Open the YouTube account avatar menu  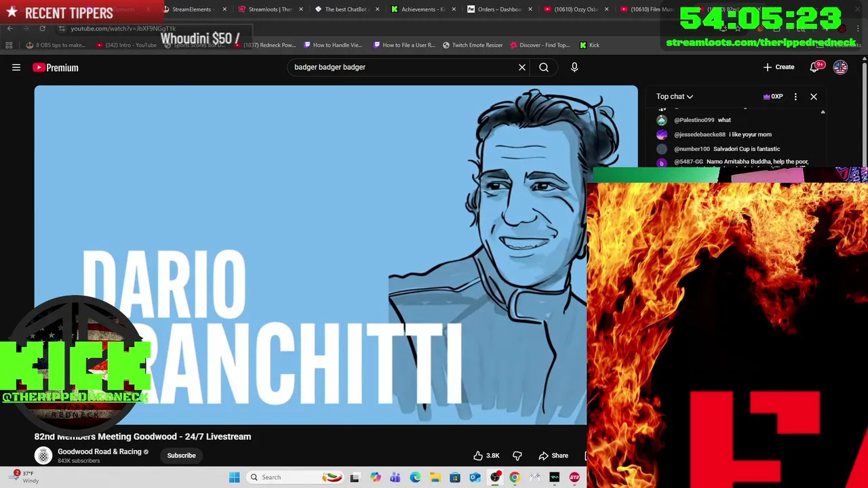coord(840,67)
